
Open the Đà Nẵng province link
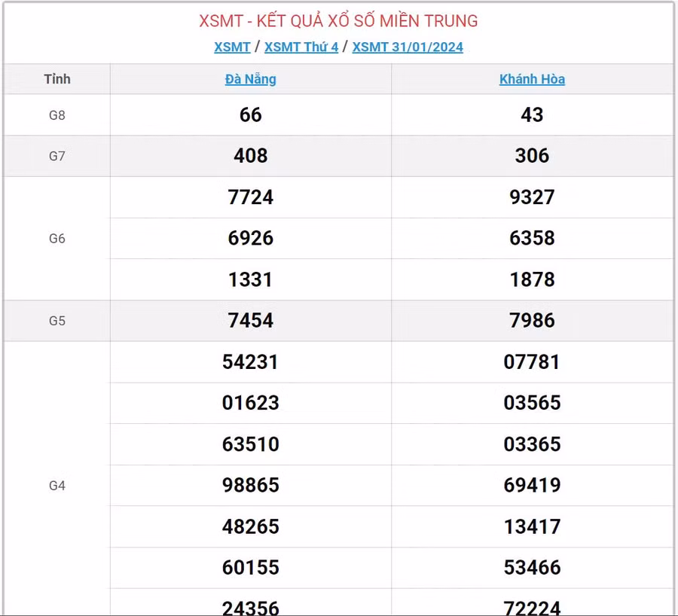pyautogui.click(x=251, y=79)
